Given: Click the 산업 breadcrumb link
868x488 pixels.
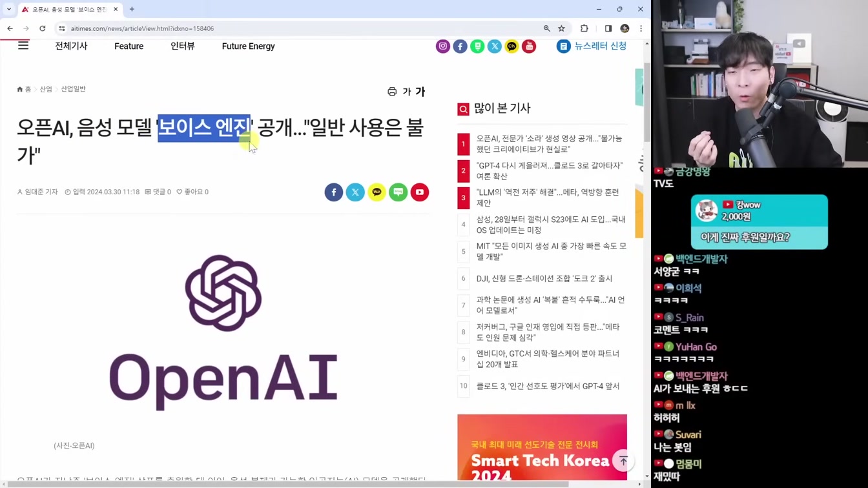Looking at the screenshot, I should point(46,89).
